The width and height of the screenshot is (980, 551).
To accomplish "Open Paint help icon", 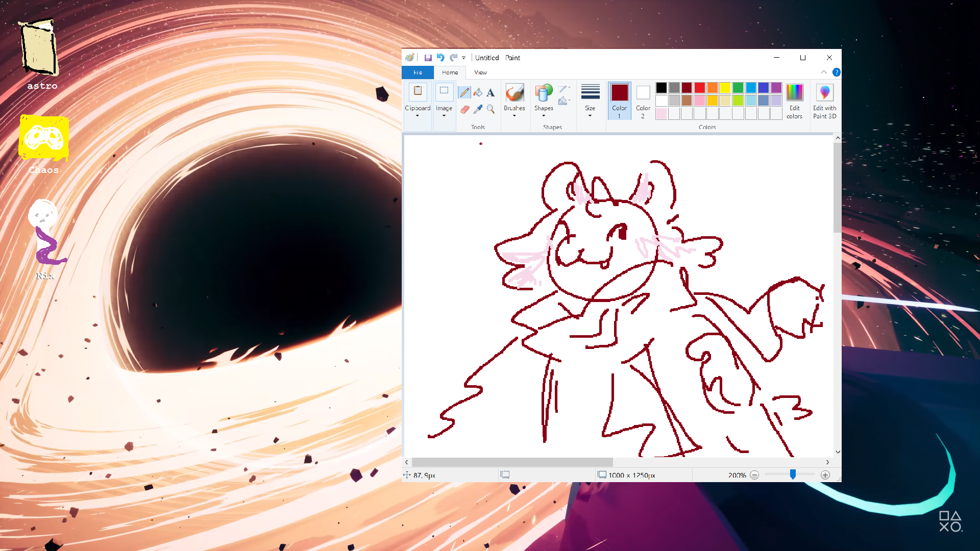I will pos(836,72).
